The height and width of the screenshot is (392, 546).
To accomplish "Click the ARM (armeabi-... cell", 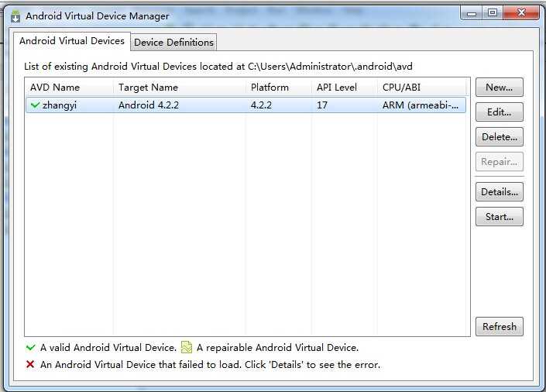I will click(x=421, y=105).
